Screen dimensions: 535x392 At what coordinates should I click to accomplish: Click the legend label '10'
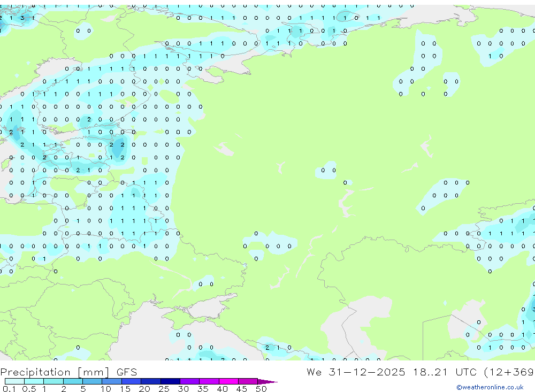105,389
